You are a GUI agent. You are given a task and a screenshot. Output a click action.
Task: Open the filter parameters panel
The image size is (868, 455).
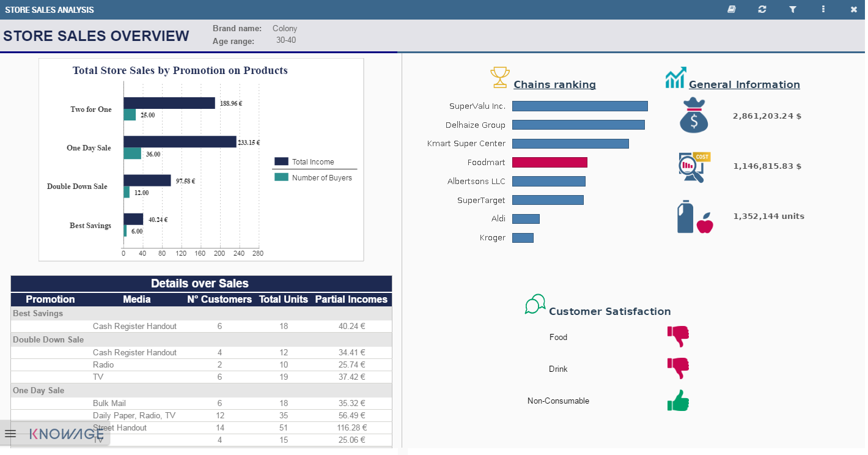pos(793,9)
